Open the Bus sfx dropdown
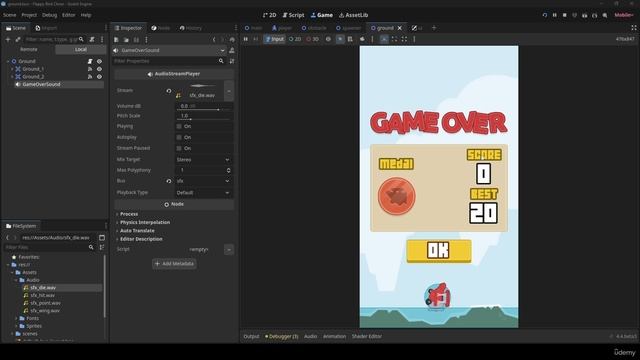 coord(204,181)
